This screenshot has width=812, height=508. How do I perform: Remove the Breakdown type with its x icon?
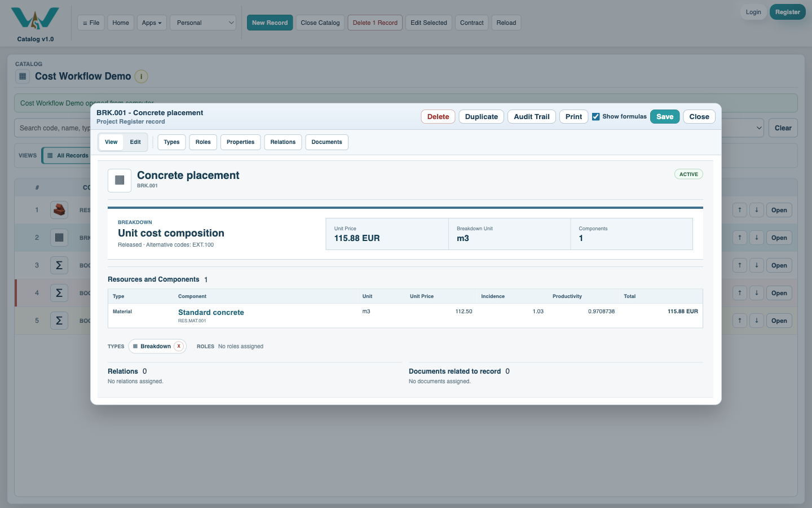click(179, 347)
